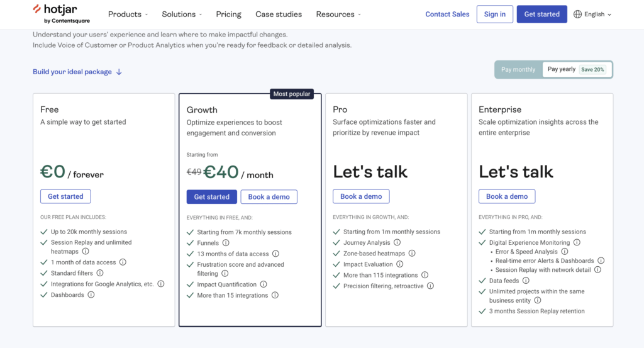Show info for Digital Experience Monitoring
This screenshot has width=644, height=348.
577,242
